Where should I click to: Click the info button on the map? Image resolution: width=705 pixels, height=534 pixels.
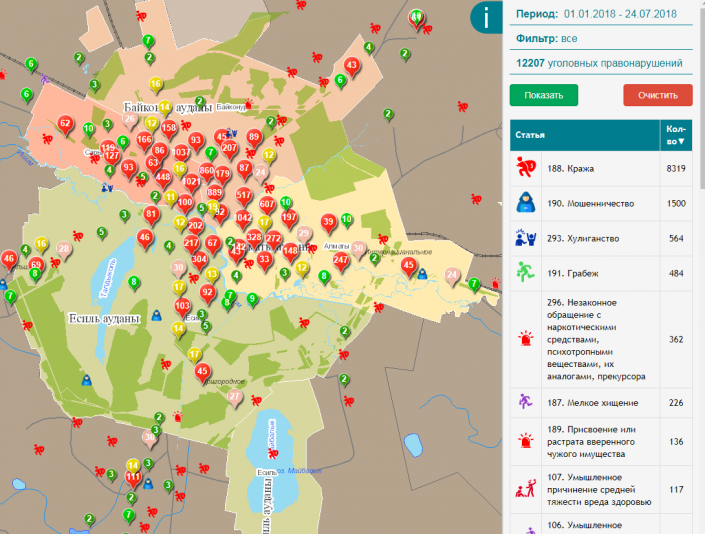[486, 17]
